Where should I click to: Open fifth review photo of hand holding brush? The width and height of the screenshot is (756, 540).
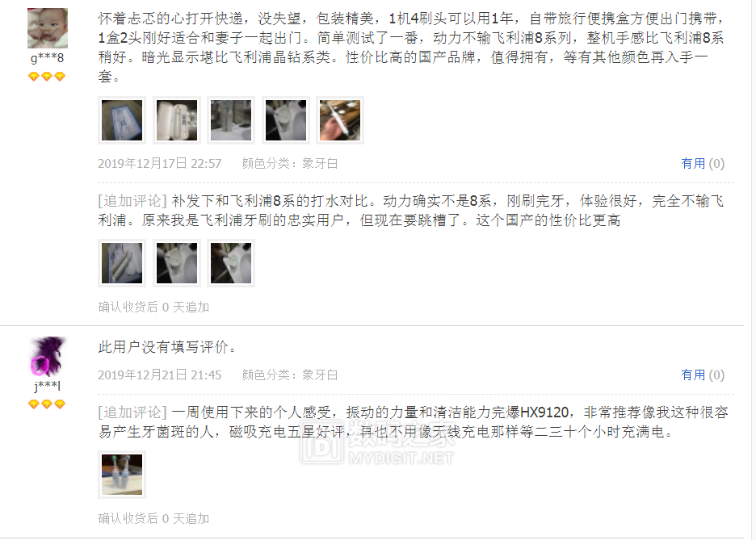340,120
